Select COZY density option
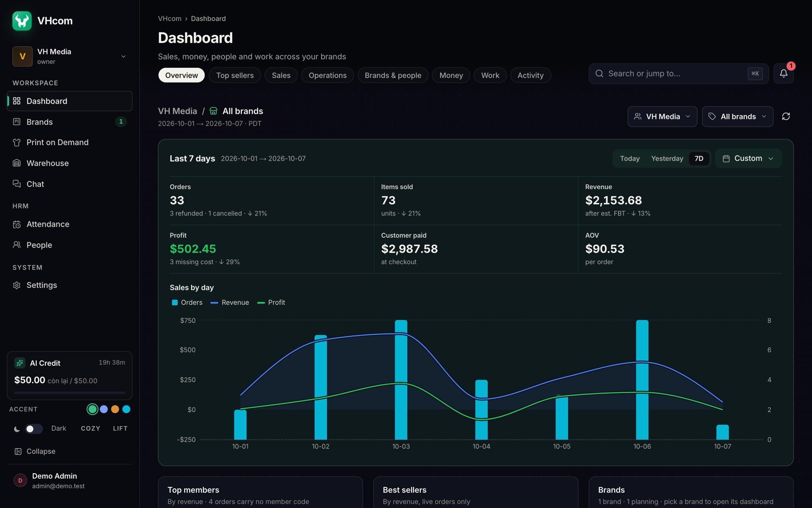Viewport: 812px width, 508px height. pos(91,428)
